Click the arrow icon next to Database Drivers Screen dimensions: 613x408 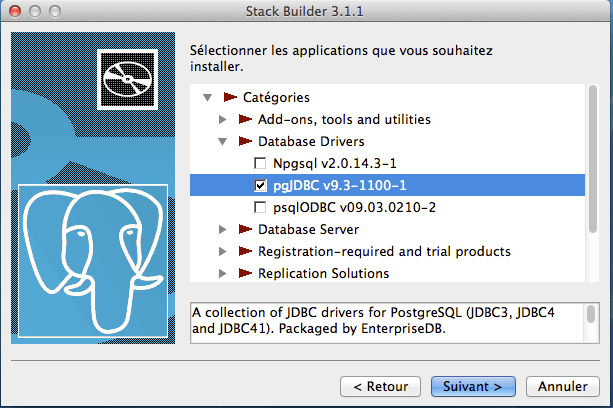pyautogui.click(x=243, y=142)
